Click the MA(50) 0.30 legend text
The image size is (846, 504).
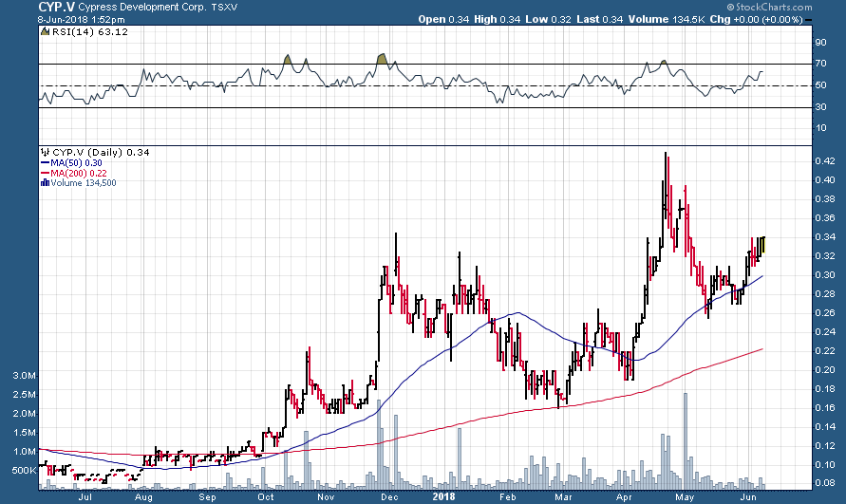(x=76, y=163)
